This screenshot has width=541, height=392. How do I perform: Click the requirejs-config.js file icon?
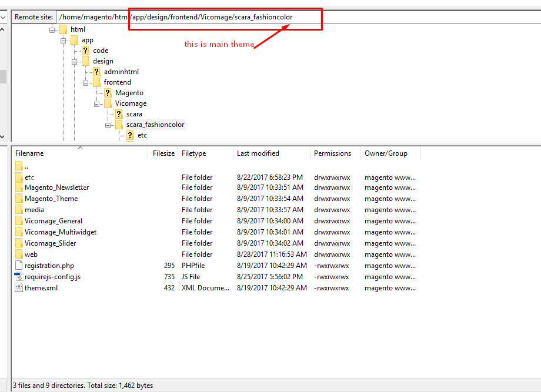tap(19, 276)
